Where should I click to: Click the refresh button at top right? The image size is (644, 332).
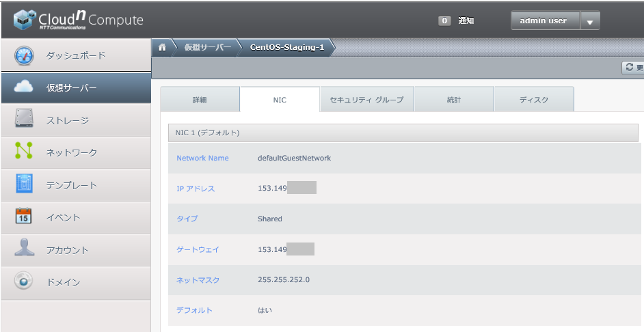coord(633,68)
